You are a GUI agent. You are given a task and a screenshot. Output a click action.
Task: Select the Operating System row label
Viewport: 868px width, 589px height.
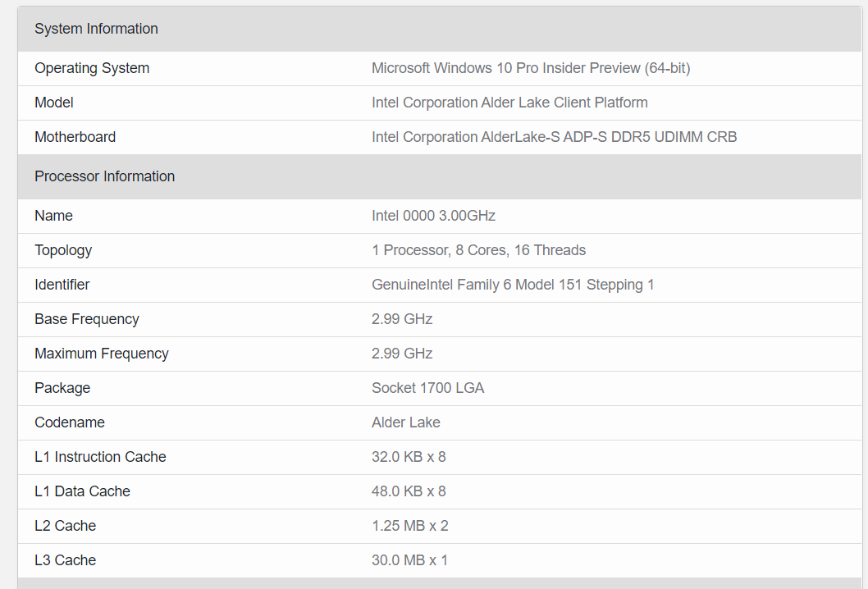(92, 68)
